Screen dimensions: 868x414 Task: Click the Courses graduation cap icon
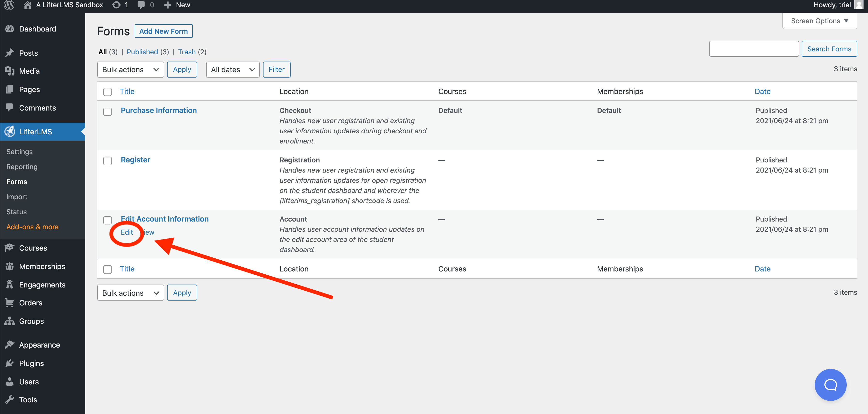[10, 248]
